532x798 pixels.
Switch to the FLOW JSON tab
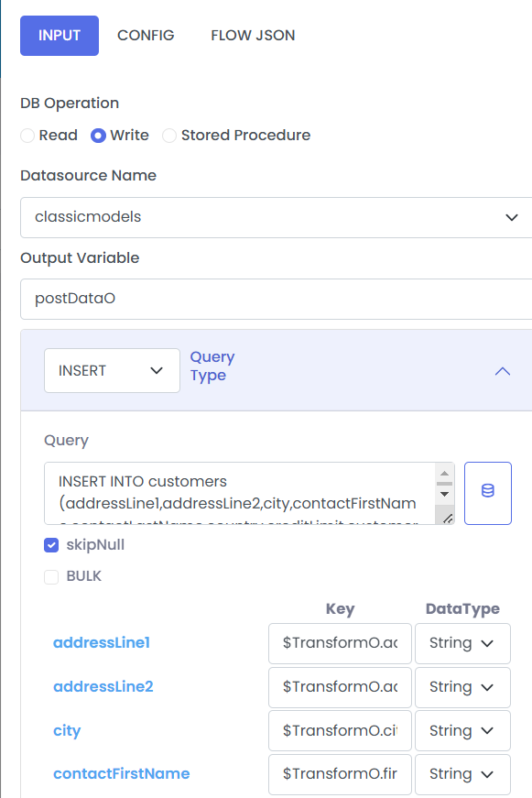point(253,35)
